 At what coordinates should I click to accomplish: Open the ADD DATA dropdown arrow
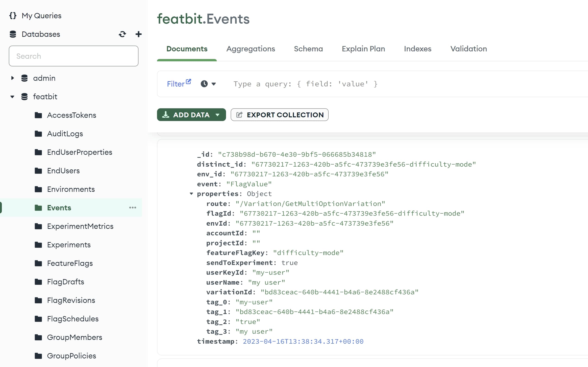click(x=217, y=115)
